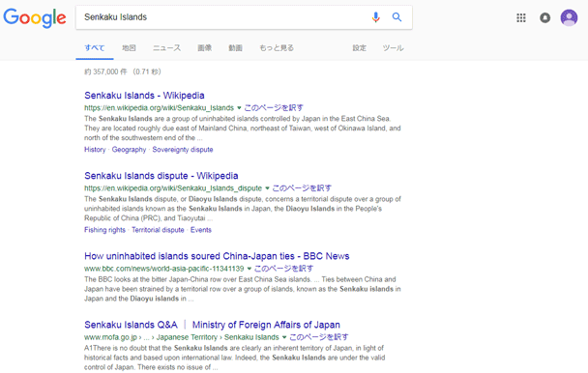This screenshot has height=373, width=588.
Task: Expand arrow next to bbc.com URL
Action: (x=249, y=269)
